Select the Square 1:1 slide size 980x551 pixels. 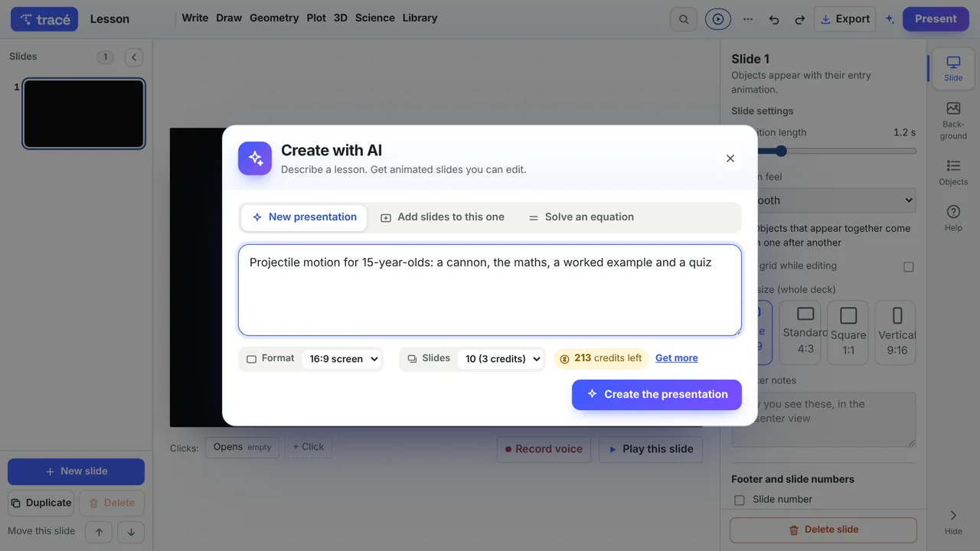[848, 332]
